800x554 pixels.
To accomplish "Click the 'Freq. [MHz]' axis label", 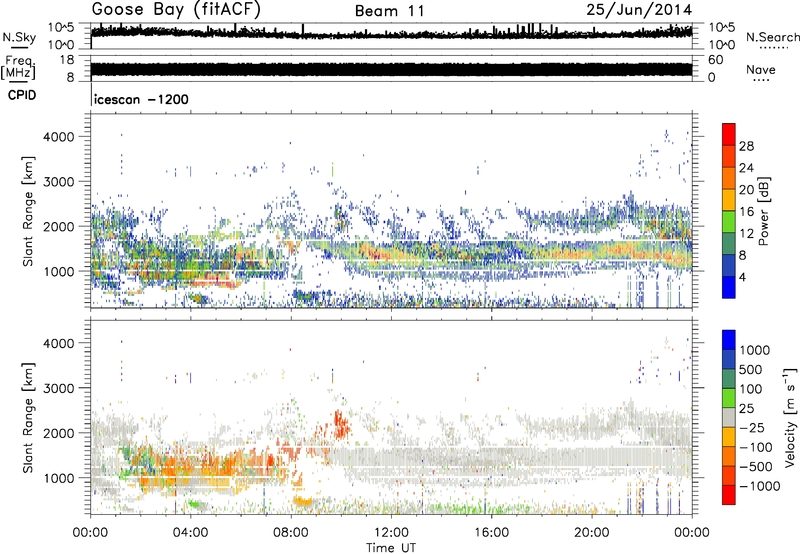I will click(x=19, y=68).
